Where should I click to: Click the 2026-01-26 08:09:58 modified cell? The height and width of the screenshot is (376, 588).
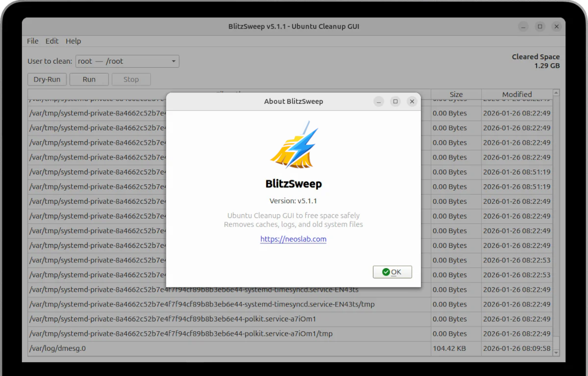[x=517, y=348]
